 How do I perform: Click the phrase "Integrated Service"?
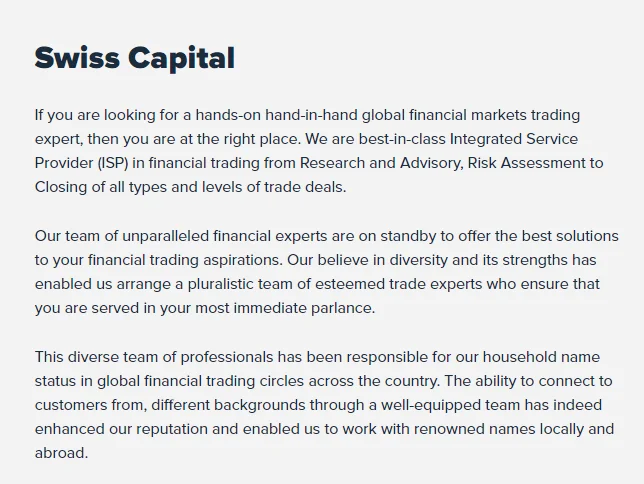click(510, 139)
